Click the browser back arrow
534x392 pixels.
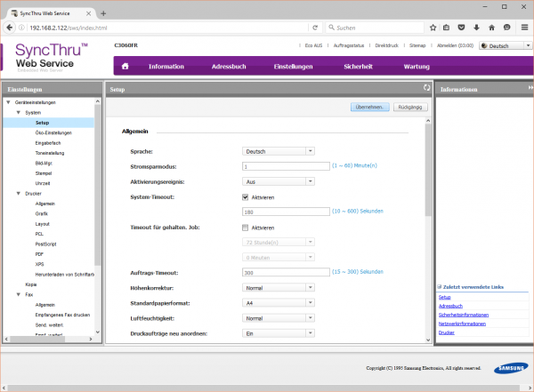pos(9,28)
